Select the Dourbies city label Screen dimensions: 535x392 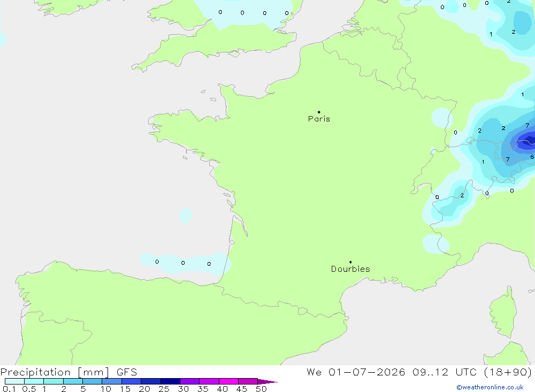350,269
